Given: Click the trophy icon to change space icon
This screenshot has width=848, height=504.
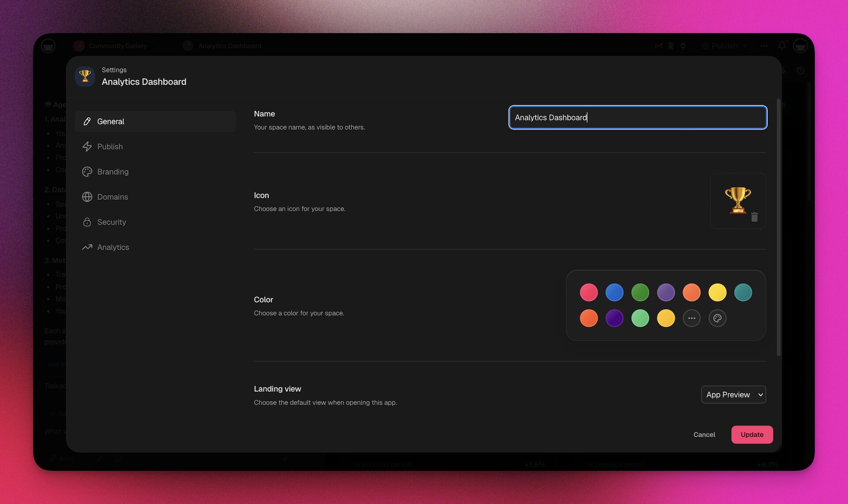Looking at the screenshot, I should pyautogui.click(x=737, y=200).
